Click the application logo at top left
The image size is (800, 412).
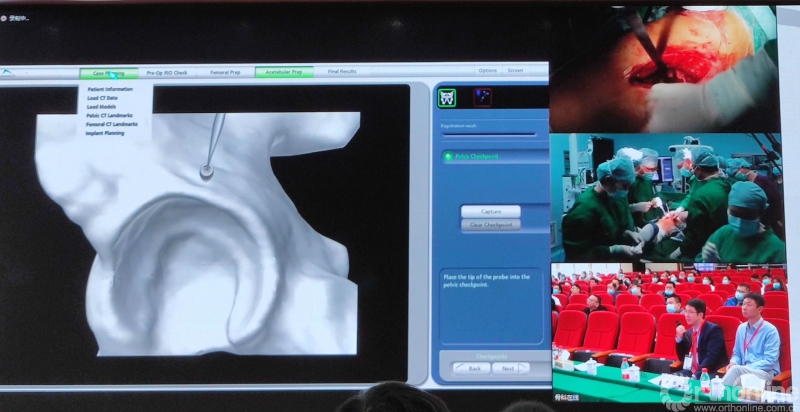point(8,72)
